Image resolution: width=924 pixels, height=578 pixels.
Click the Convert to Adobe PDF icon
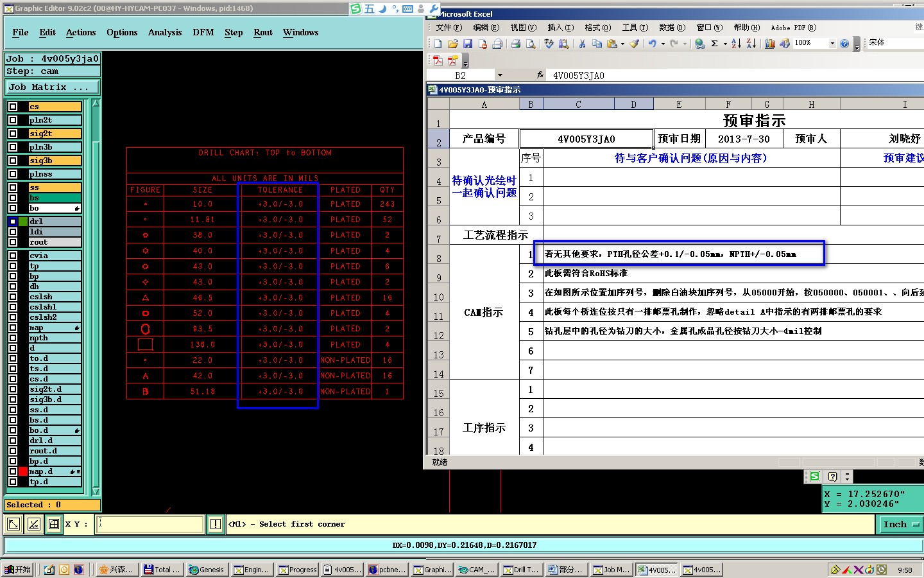coord(438,60)
